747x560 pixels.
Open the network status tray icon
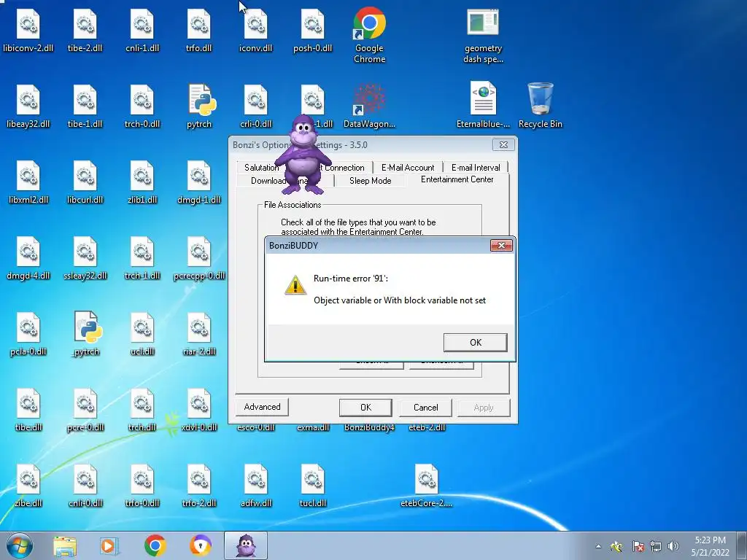click(x=656, y=546)
